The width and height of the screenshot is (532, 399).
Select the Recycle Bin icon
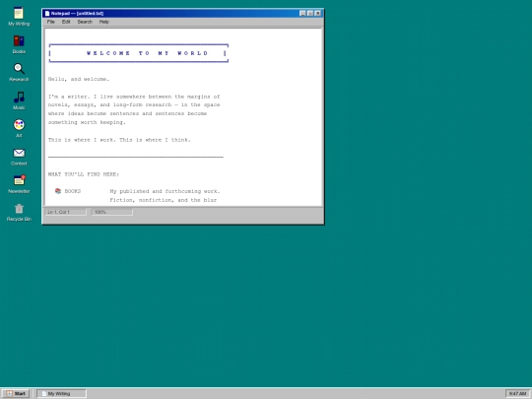(19, 212)
